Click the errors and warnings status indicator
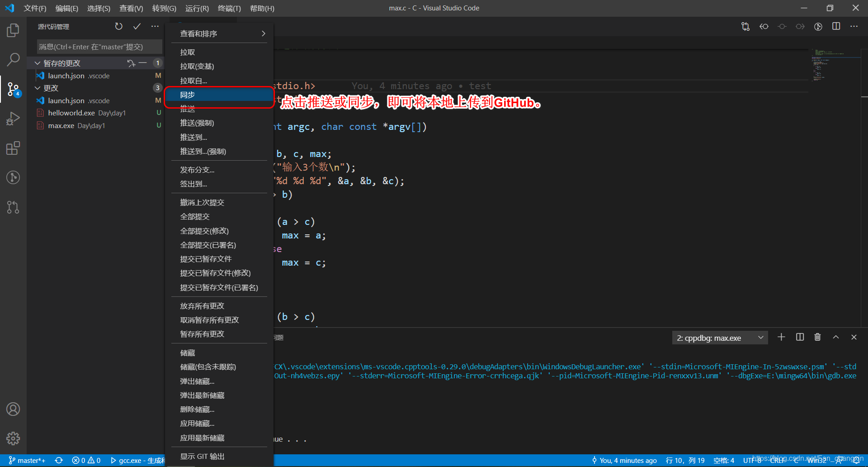Image resolution: width=868 pixels, height=467 pixels. click(x=86, y=460)
